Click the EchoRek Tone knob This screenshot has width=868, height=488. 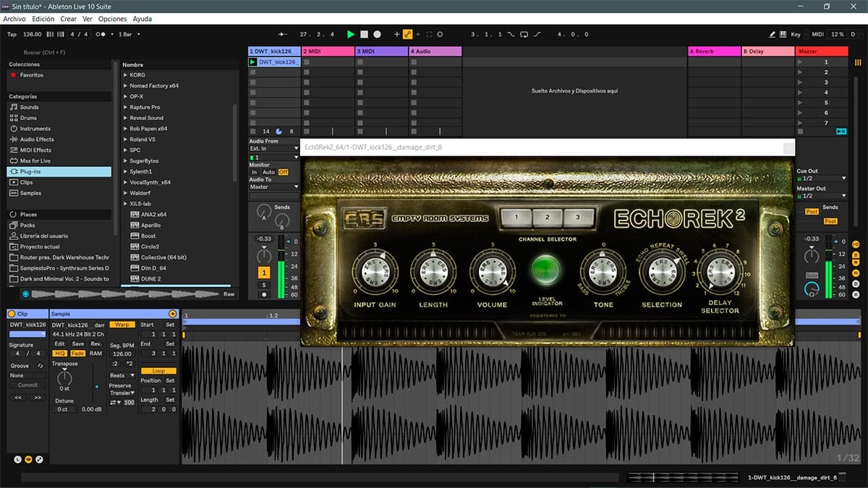603,270
